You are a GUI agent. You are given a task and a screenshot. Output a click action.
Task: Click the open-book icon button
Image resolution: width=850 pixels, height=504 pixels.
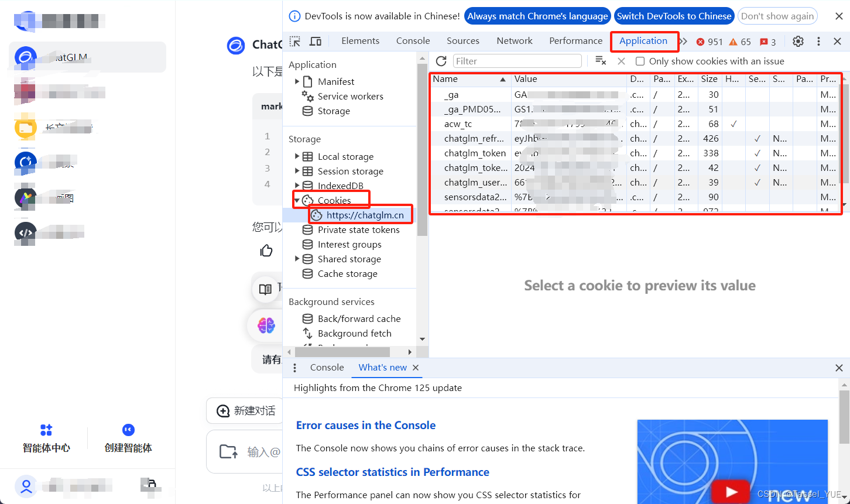click(x=266, y=289)
